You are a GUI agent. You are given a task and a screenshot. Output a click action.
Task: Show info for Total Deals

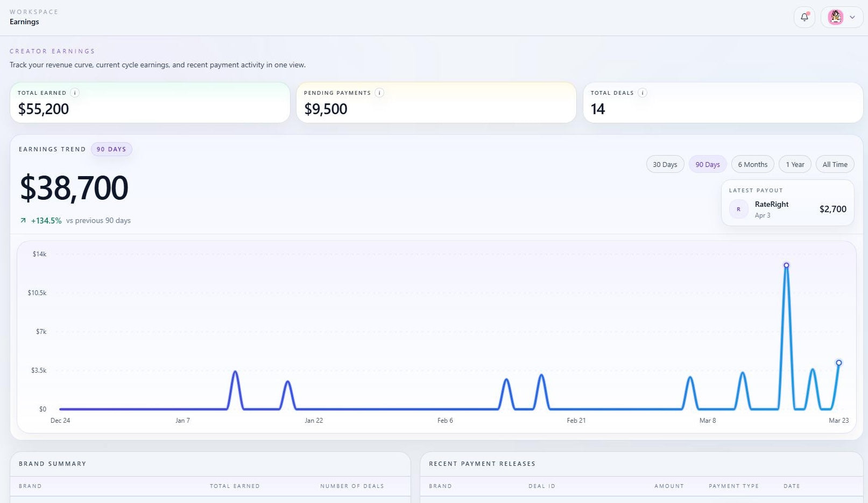(642, 93)
